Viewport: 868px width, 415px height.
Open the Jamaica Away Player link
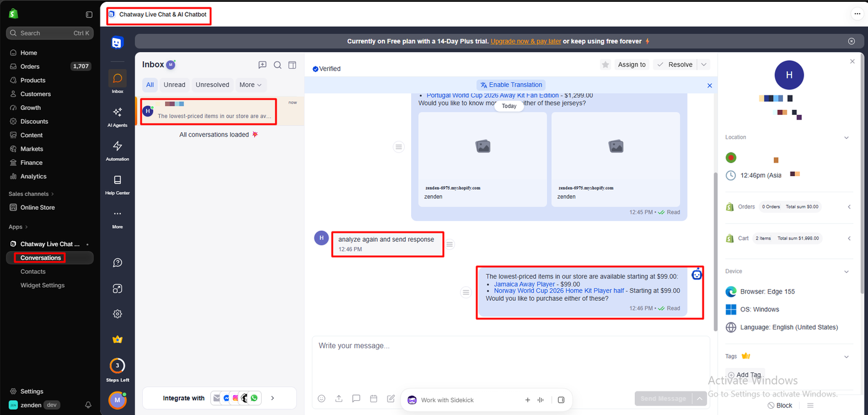pyautogui.click(x=525, y=284)
